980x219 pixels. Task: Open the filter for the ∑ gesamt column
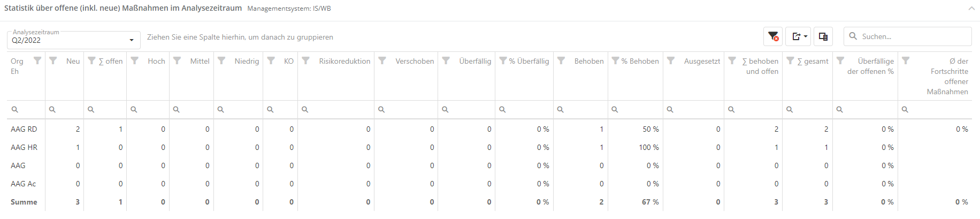(x=790, y=61)
